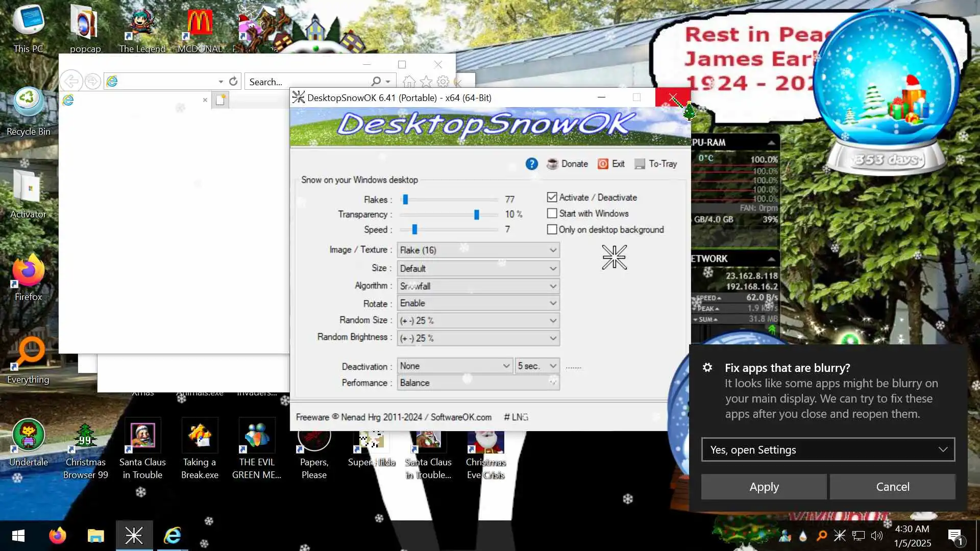Click the Donate coffee cup icon
Viewport: 980px width, 551px height.
coord(552,164)
